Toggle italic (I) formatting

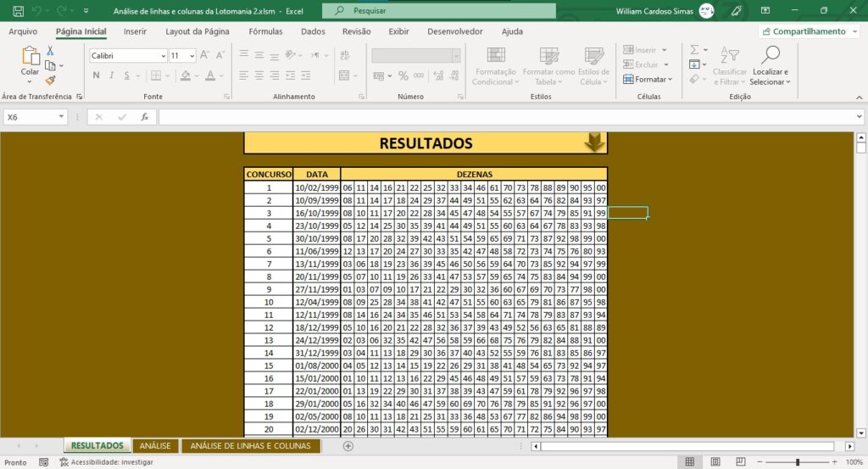111,75
